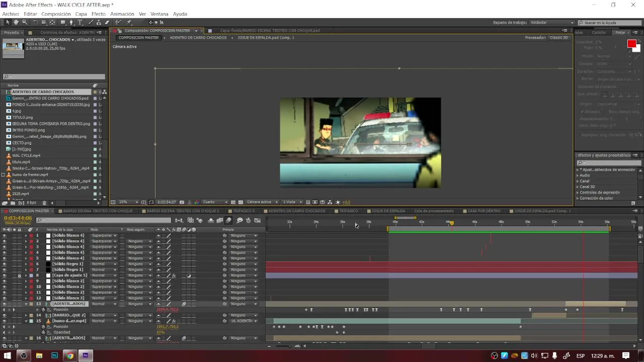The height and width of the screenshot is (362, 644).
Task: Click the Draft 3D icon in timeline
Action: (200, 220)
